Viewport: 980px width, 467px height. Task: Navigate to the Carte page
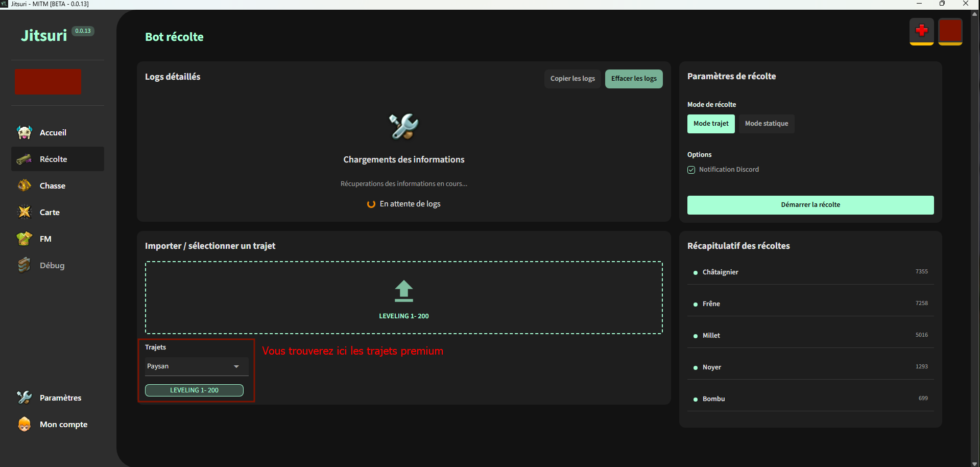click(x=58, y=212)
